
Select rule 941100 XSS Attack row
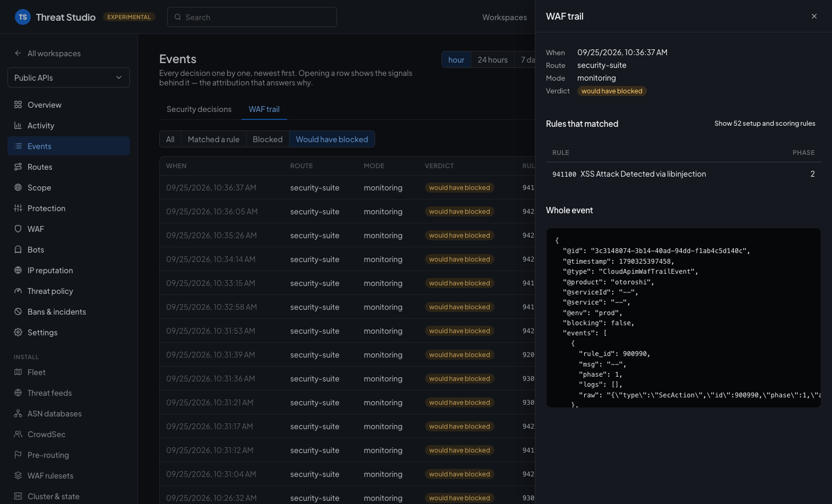click(683, 174)
